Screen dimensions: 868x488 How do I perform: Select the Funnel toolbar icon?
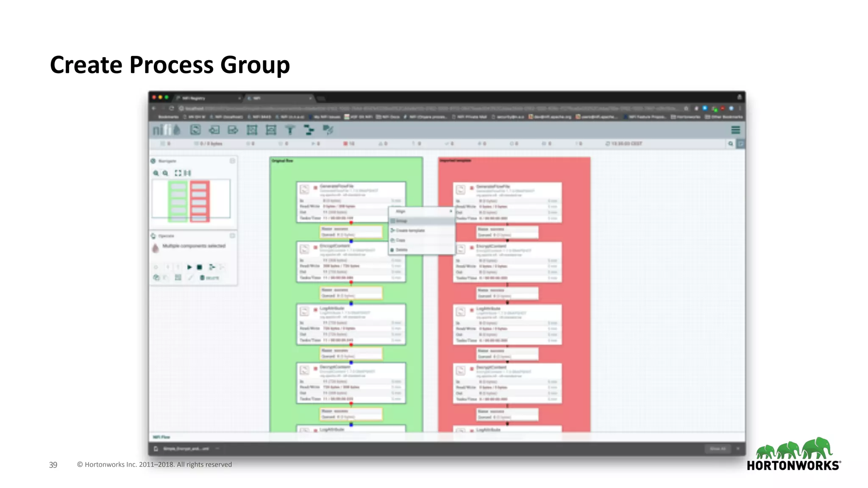click(x=290, y=130)
